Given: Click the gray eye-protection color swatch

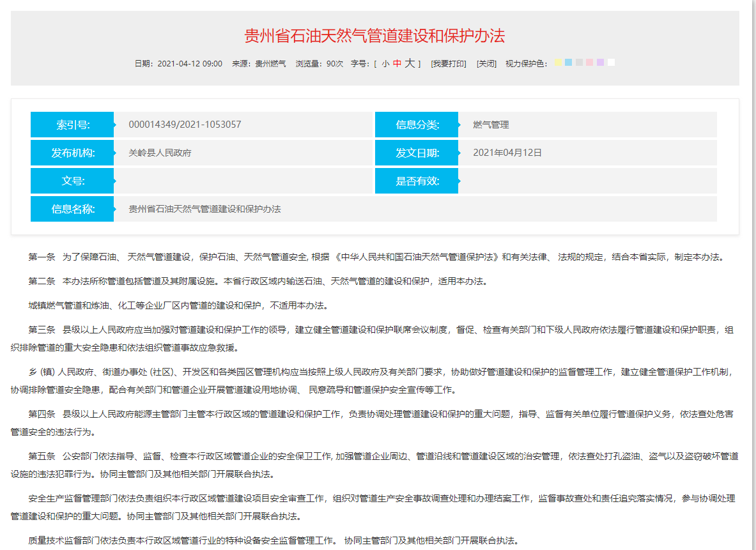Looking at the screenshot, I should tap(578, 62).
